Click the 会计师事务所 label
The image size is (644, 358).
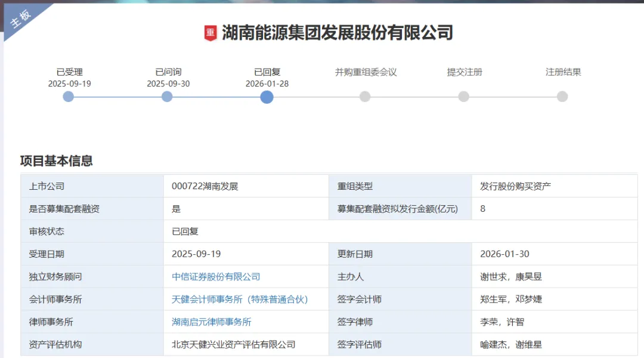click(x=55, y=299)
